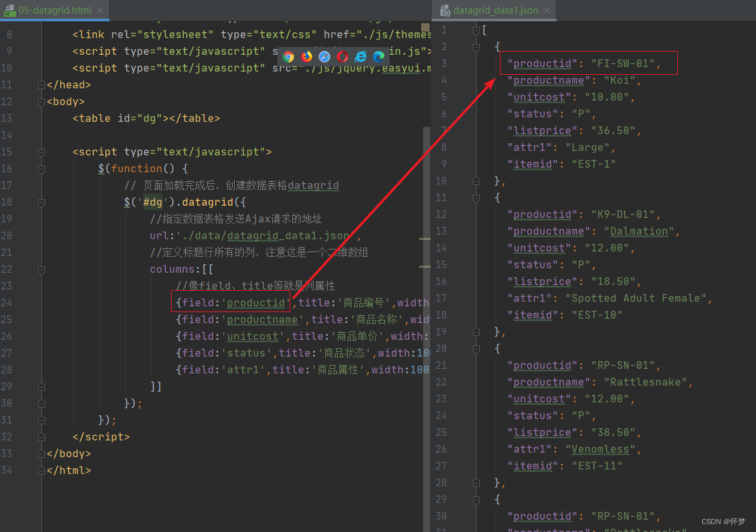Click "Koi" productname value in JSON
The image size is (756, 532).
(x=619, y=81)
